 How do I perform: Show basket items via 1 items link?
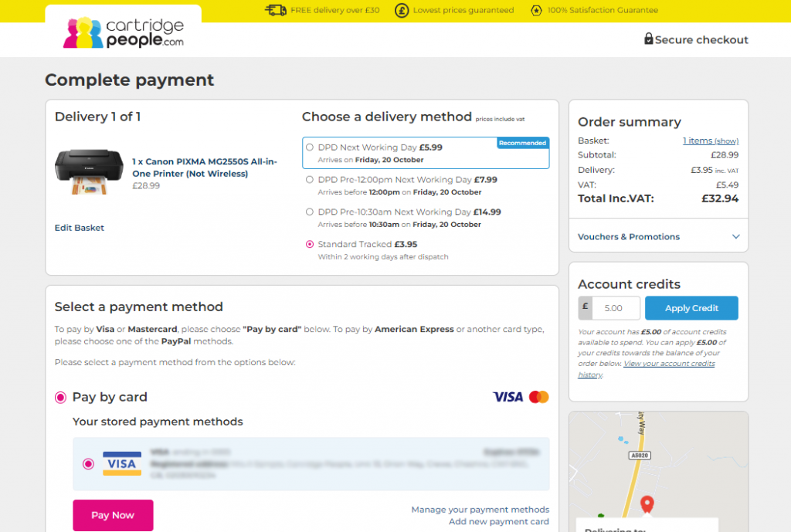click(711, 141)
